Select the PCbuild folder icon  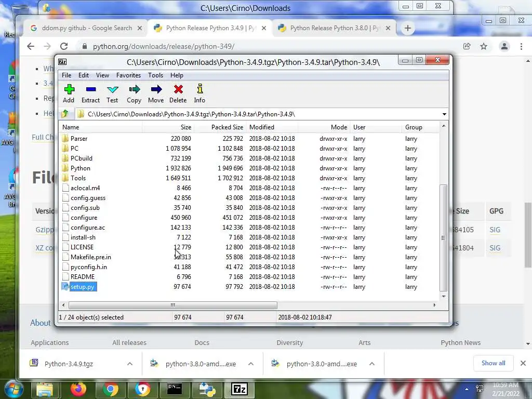click(65, 158)
